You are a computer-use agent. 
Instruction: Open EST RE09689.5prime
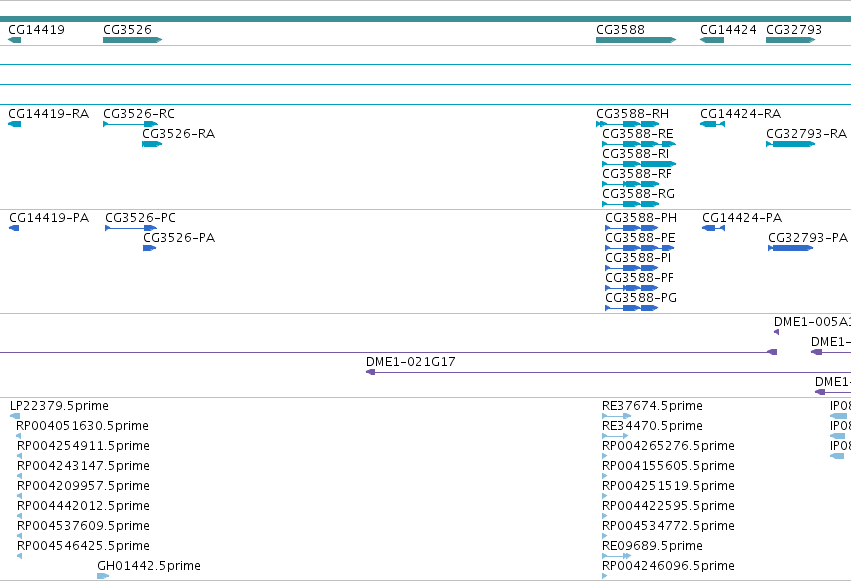652,546
